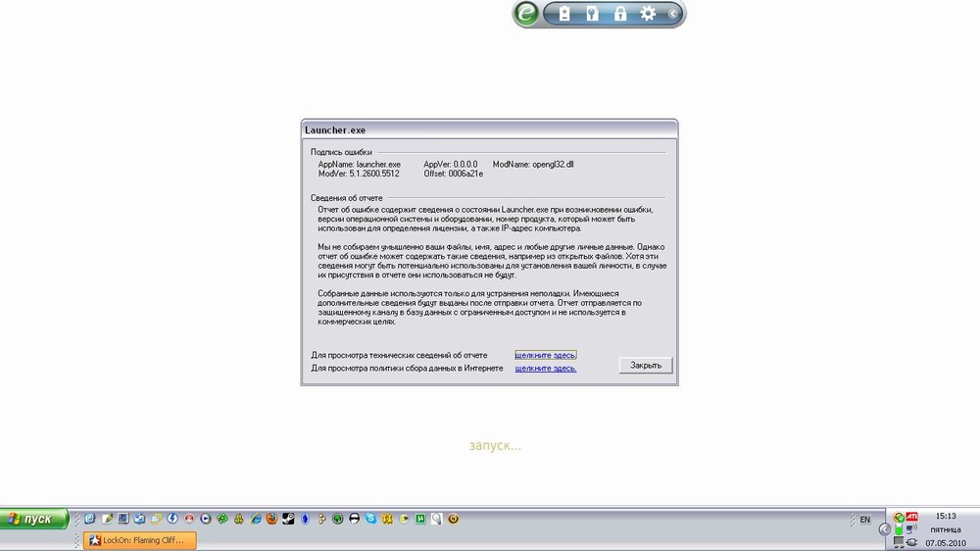Viewport: 980px width, 551px height.
Task: Click the key document icon in top widget
Action: click(592, 13)
